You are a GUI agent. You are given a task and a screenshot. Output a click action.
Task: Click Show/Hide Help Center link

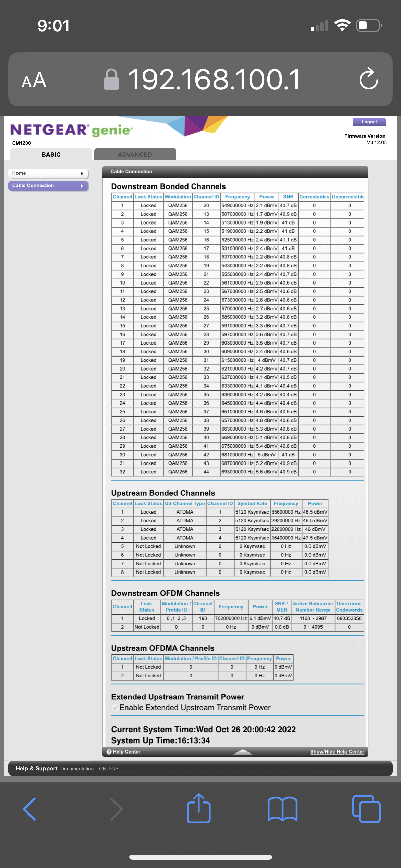[337, 752]
